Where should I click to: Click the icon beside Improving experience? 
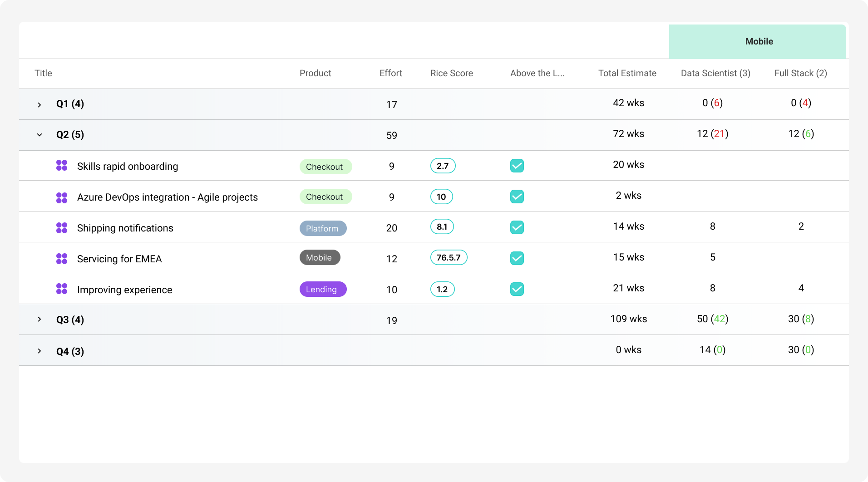click(x=62, y=289)
